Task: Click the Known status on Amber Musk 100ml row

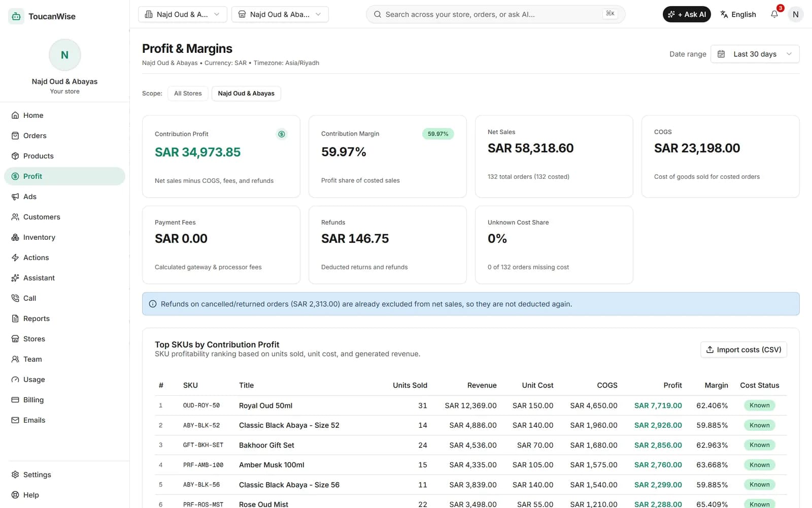Action: 759,465
